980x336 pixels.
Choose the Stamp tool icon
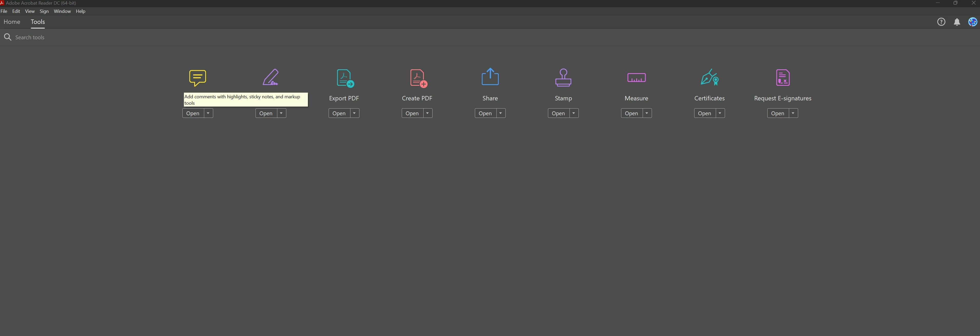563,78
